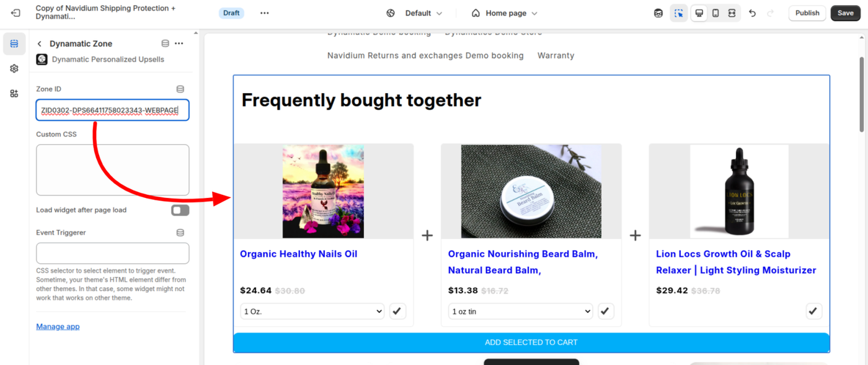Screen dimensions: 868x365
Task: Click the Lion Locs bottle product image
Action: (x=739, y=191)
